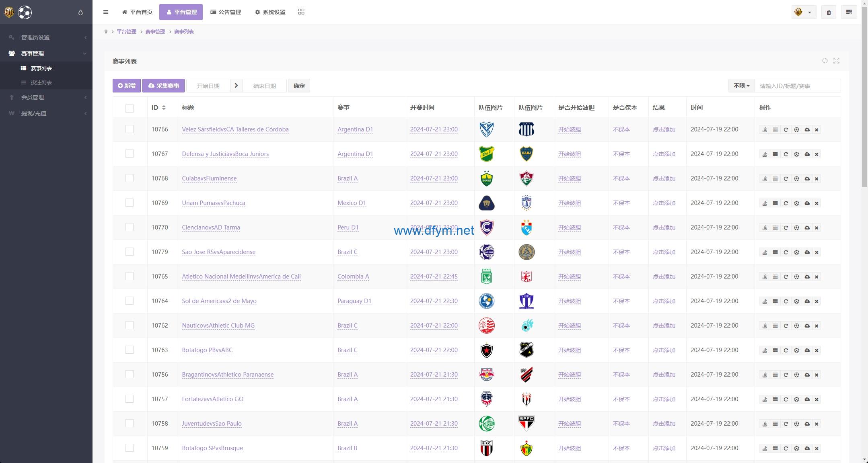This screenshot has width=868, height=463.
Task: Open the 开始日期 date picker
Action: 208,86
